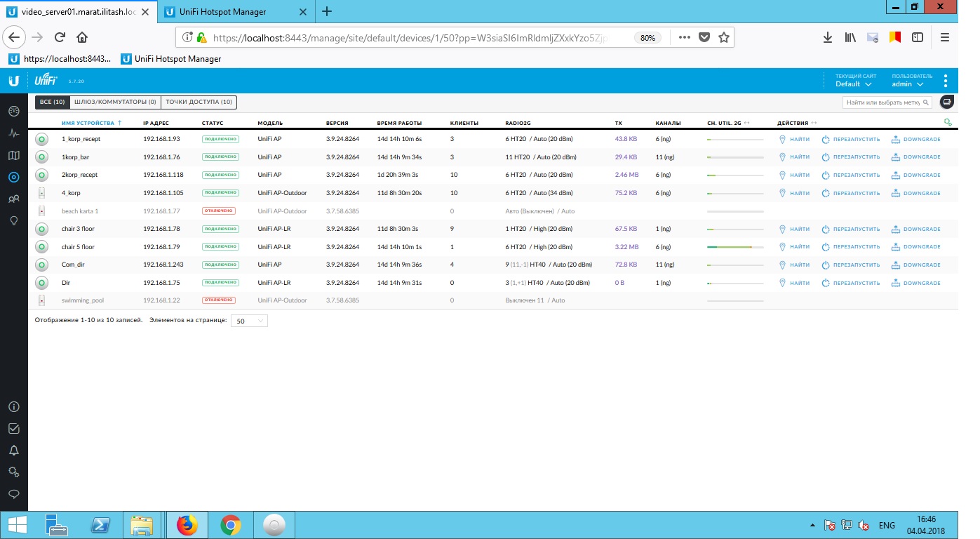Sort by ИМЯ УСТРОЙСТВА column header

tap(88, 123)
